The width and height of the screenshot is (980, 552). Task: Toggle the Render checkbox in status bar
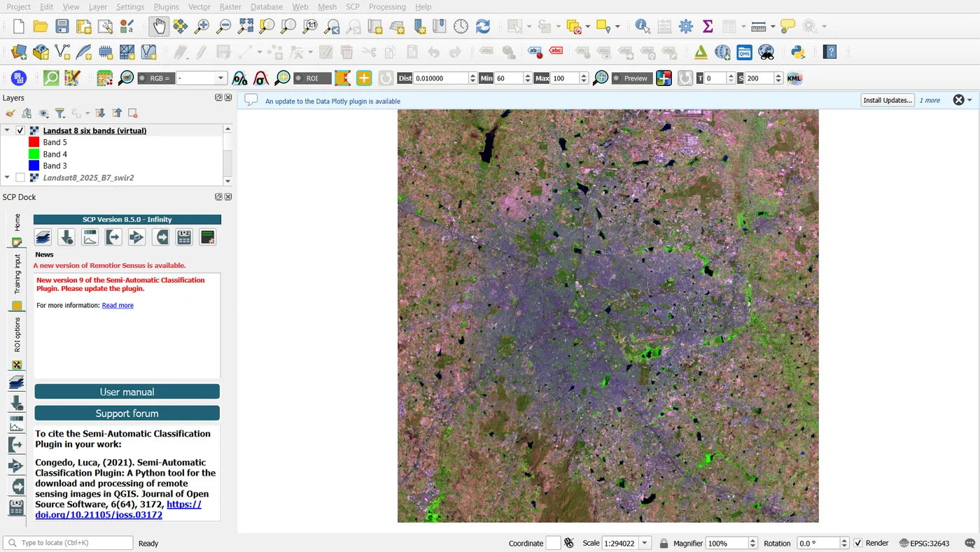pyautogui.click(x=858, y=543)
